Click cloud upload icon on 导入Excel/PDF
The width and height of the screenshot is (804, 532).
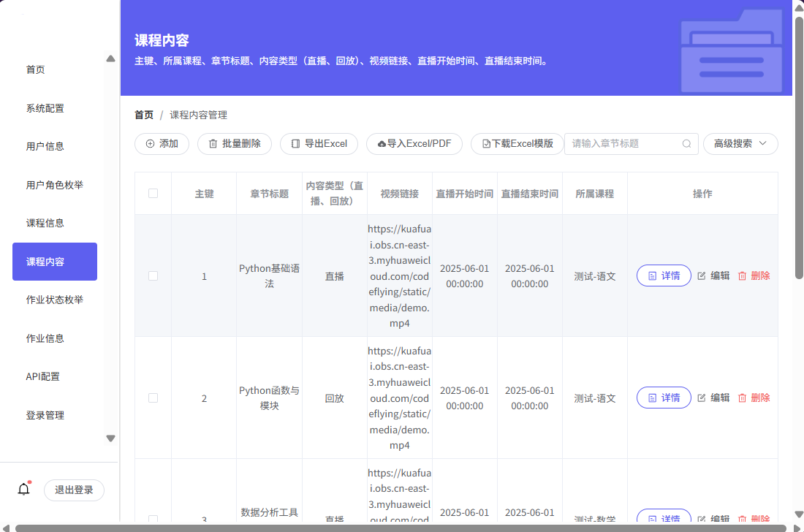click(x=382, y=144)
